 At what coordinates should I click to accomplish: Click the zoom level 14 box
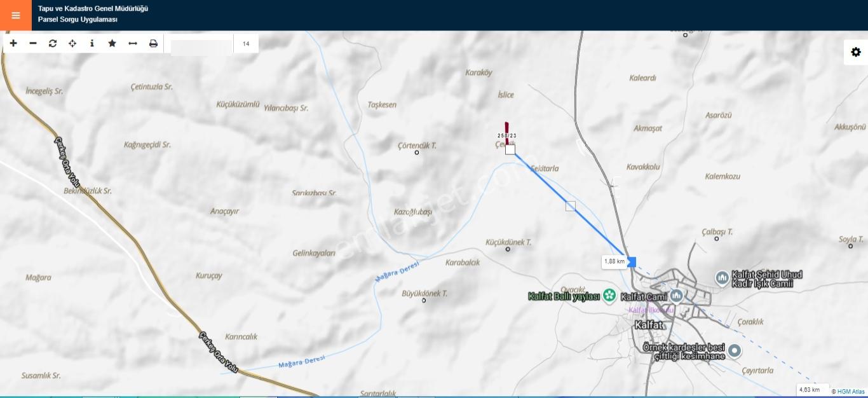pyautogui.click(x=246, y=44)
